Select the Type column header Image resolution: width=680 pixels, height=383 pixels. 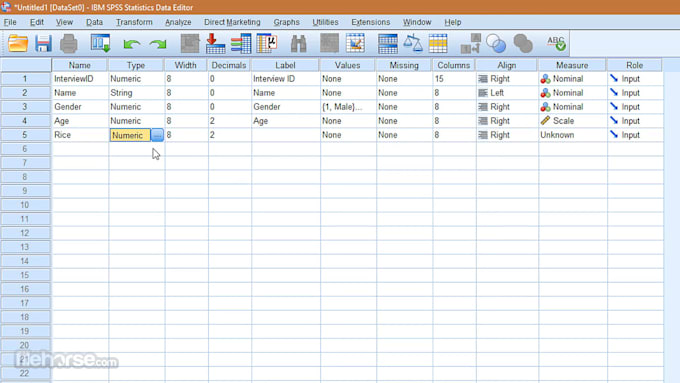(x=136, y=65)
